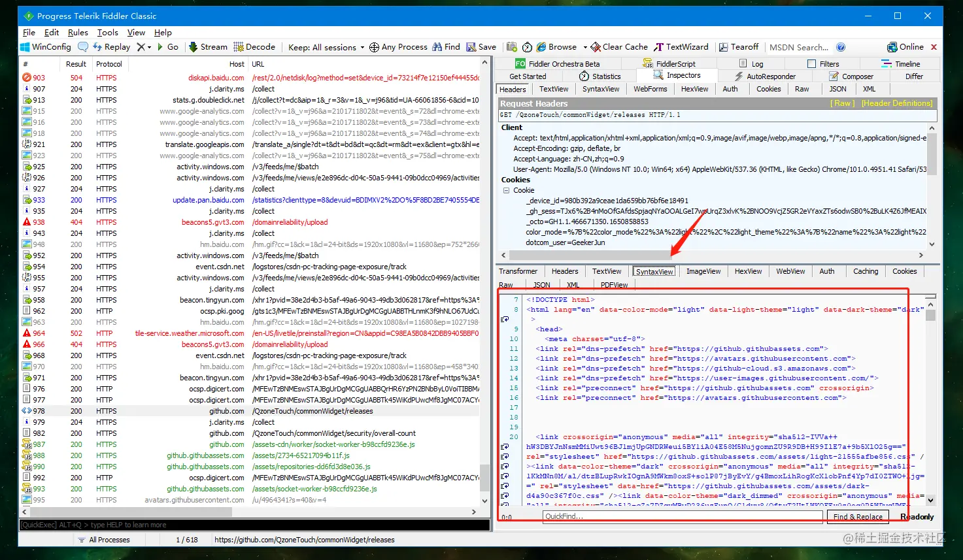The width and height of the screenshot is (963, 560).
Task: Tearoff the inspectors panel
Action: [739, 47]
